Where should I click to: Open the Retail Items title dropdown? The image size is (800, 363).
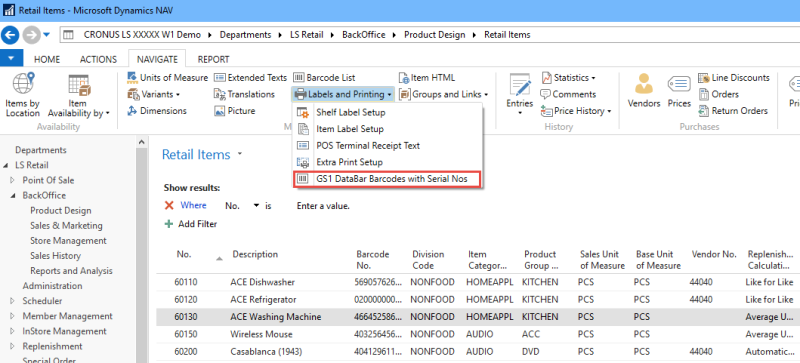tap(240, 154)
